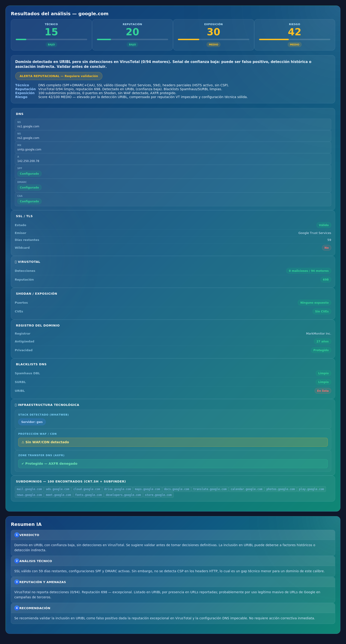Click the Sin WAF/CDN detectado warning banner

[173, 442]
